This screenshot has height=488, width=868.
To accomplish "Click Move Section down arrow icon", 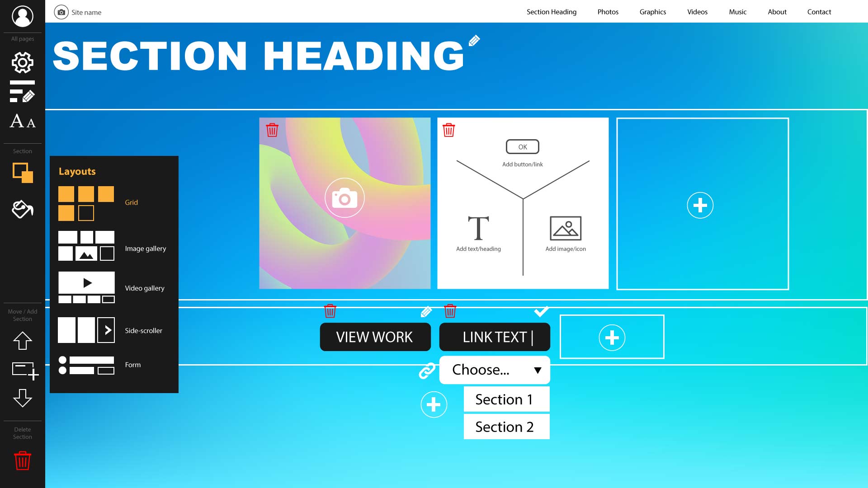I will 23,399.
